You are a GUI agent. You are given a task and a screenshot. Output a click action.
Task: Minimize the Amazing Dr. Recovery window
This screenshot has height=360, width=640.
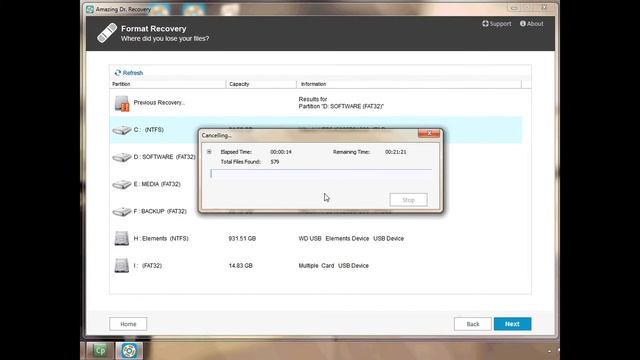pos(514,8)
